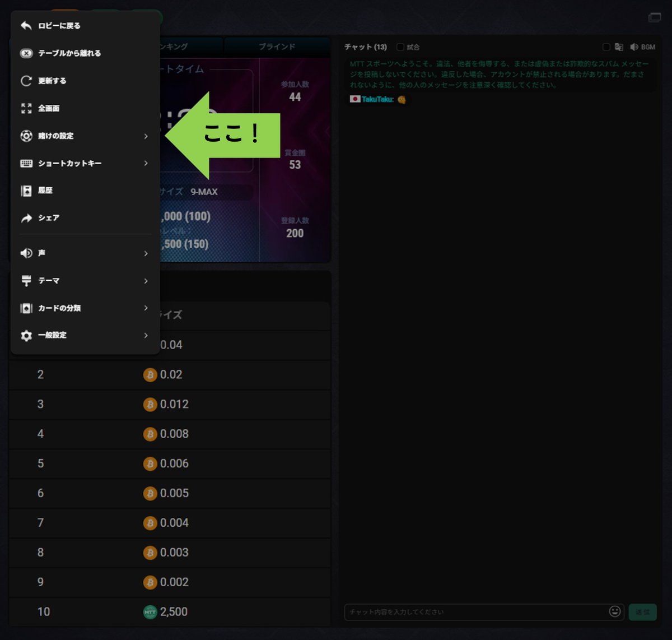Click the prize value 0.012

174,405
